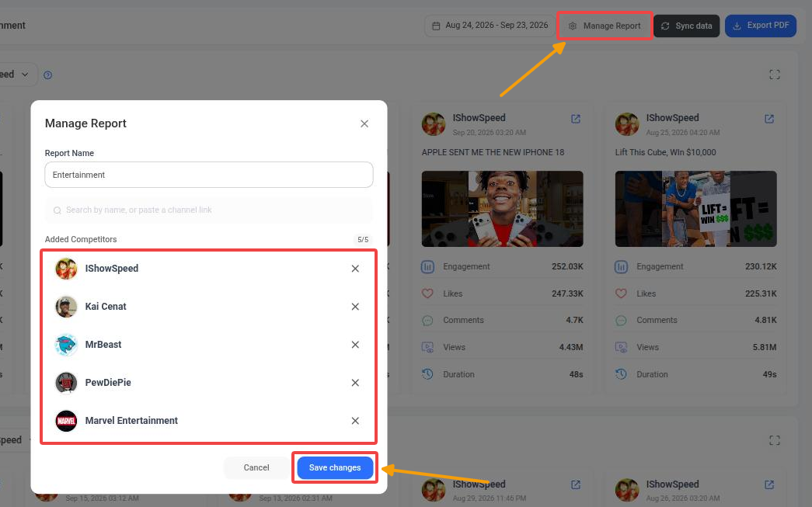Image resolution: width=812 pixels, height=507 pixels.
Task: Open external link for IPHONE 18 video
Action: pos(576,119)
